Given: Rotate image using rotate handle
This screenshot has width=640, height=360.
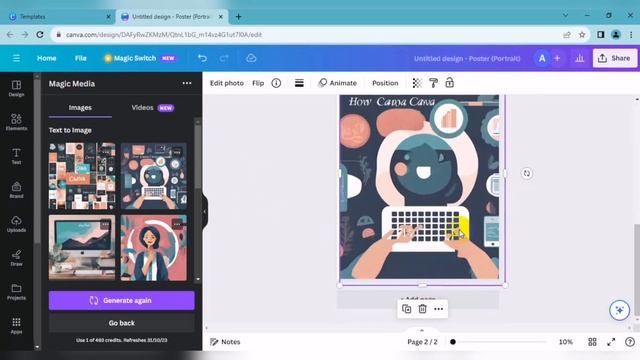Looking at the screenshot, I should coord(527,173).
